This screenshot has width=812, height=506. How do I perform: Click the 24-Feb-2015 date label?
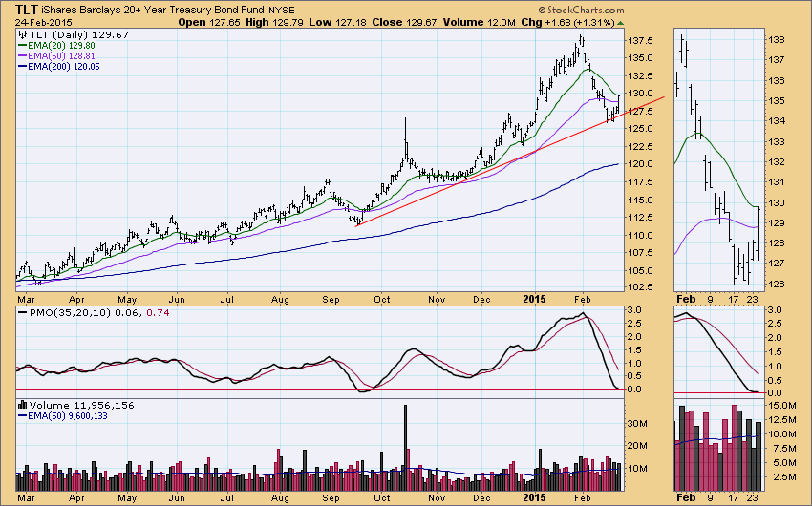[x=44, y=23]
